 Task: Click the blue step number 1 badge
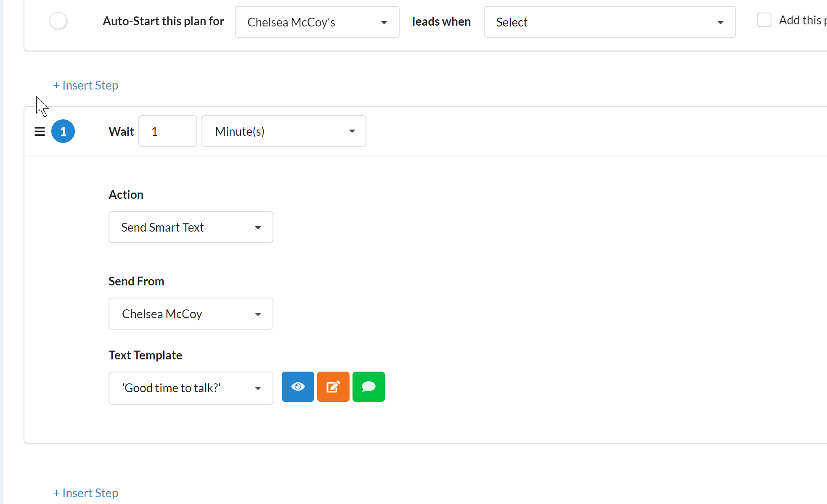pyautogui.click(x=63, y=132)
